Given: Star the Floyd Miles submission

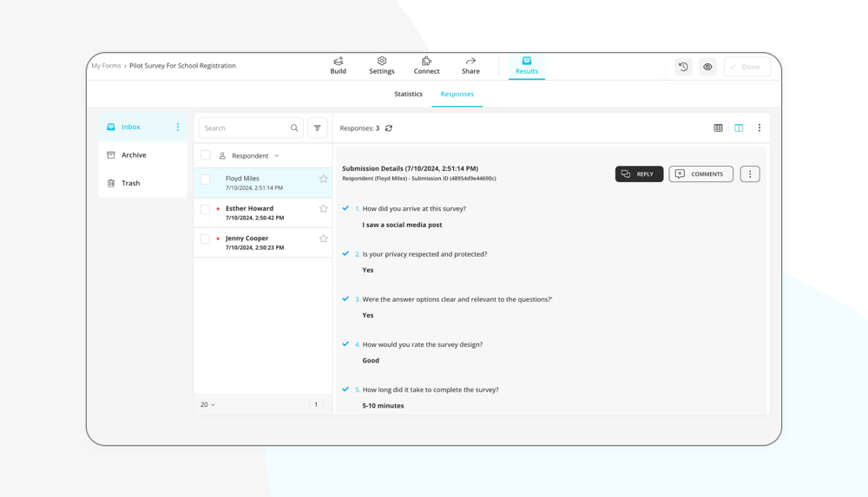Looking at the screenshot, I should point(323,180).
